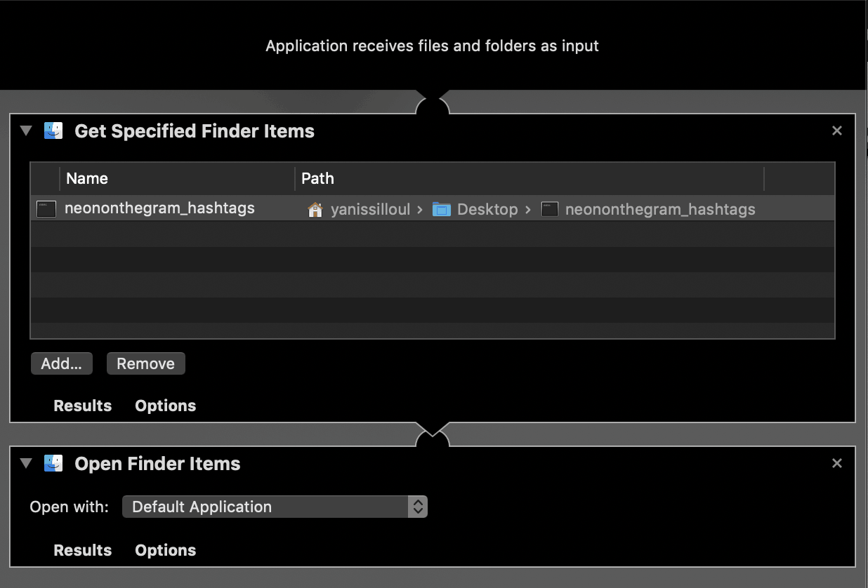
Task: Click the Desktop folder icon in the path
Action: [x=441, y=209]
